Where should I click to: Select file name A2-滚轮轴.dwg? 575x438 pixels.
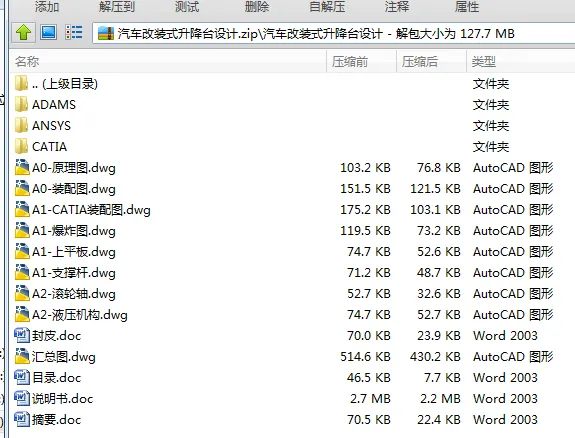[x=74, y=293]
